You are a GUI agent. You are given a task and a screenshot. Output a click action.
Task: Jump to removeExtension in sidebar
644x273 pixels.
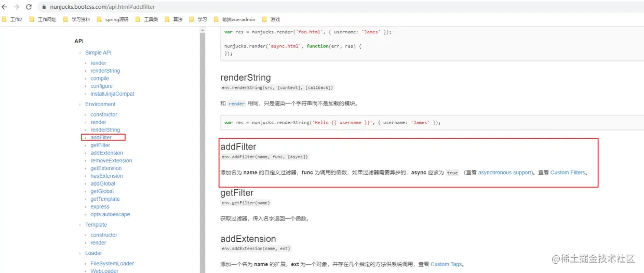111,161
